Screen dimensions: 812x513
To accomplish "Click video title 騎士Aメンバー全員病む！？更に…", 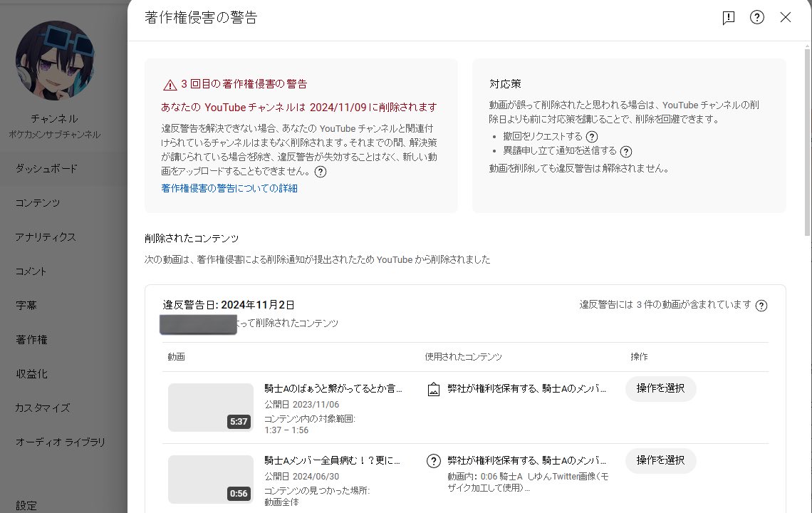I will [332, 460].
